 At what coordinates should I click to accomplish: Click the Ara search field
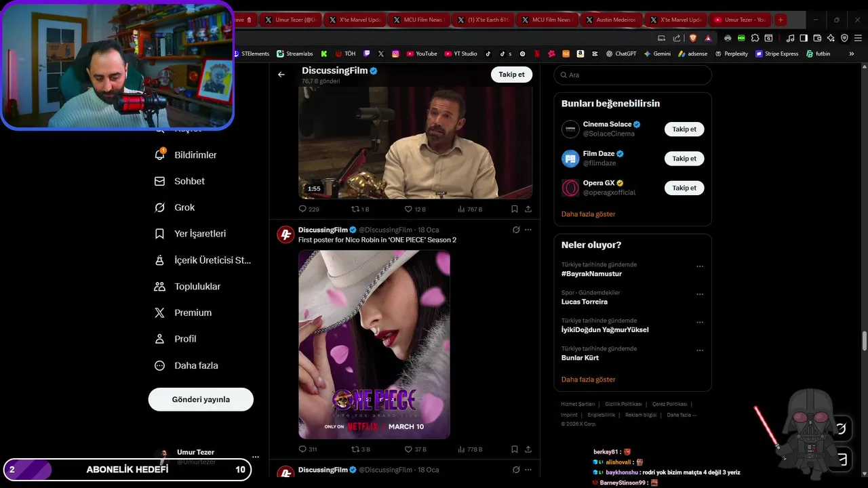[x=633, y=75]
